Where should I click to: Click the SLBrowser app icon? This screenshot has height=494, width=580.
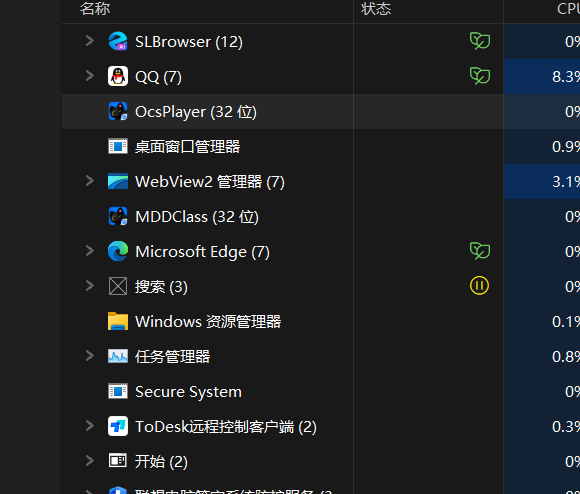tap(118, 41)
